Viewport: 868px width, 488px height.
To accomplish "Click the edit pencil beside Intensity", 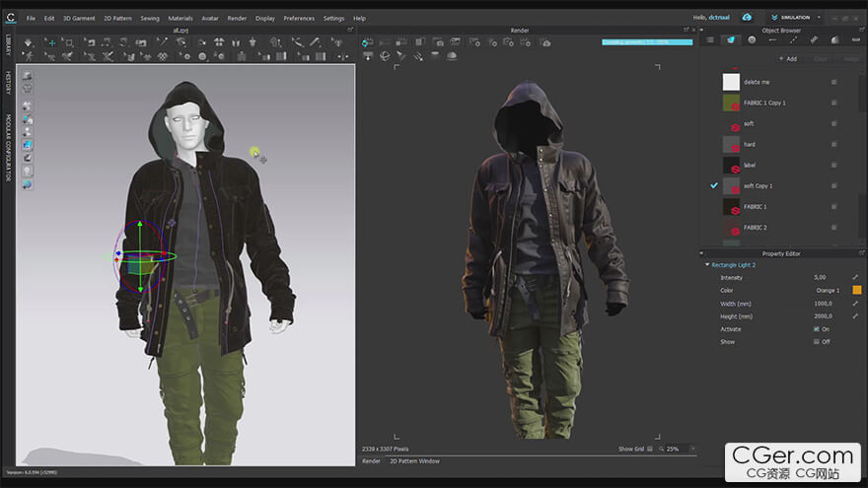I will (855, 277).
